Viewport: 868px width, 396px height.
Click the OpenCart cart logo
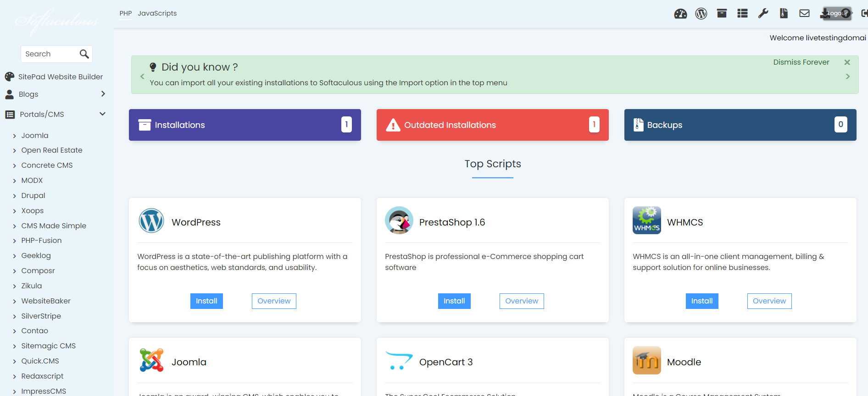(x=399, y=361)
